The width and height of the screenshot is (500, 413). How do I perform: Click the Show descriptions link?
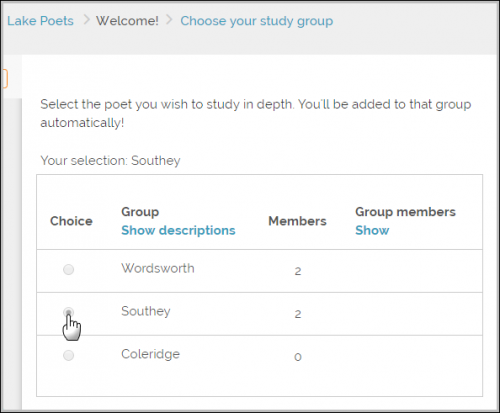[x=178, y=231]
